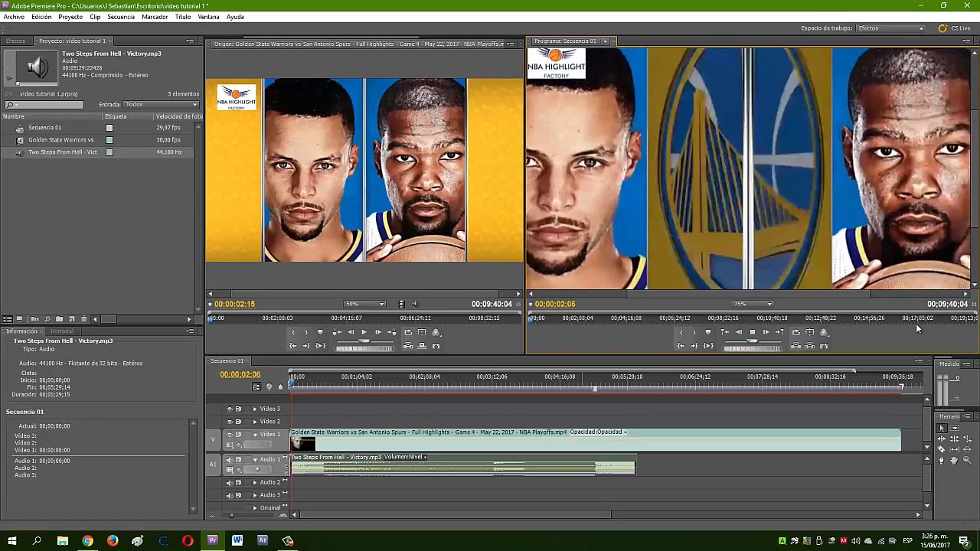The width and height of the screenshot is (980, 551).
Task: Open the Ventana menu
Action: [208, 17]
